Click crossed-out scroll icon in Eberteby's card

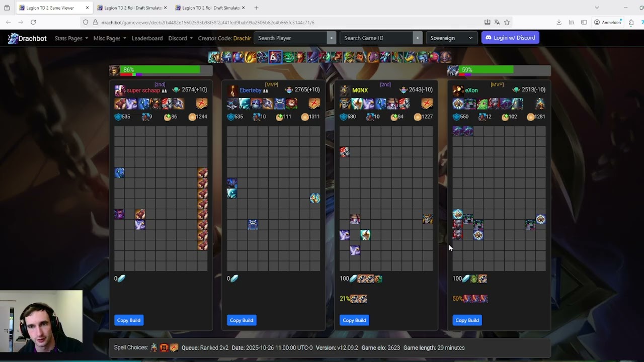[314, 104]
